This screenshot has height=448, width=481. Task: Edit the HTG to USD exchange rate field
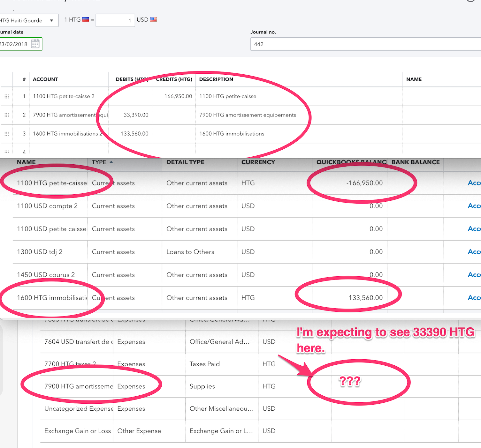pyautogui.click(x=115, y=20)
